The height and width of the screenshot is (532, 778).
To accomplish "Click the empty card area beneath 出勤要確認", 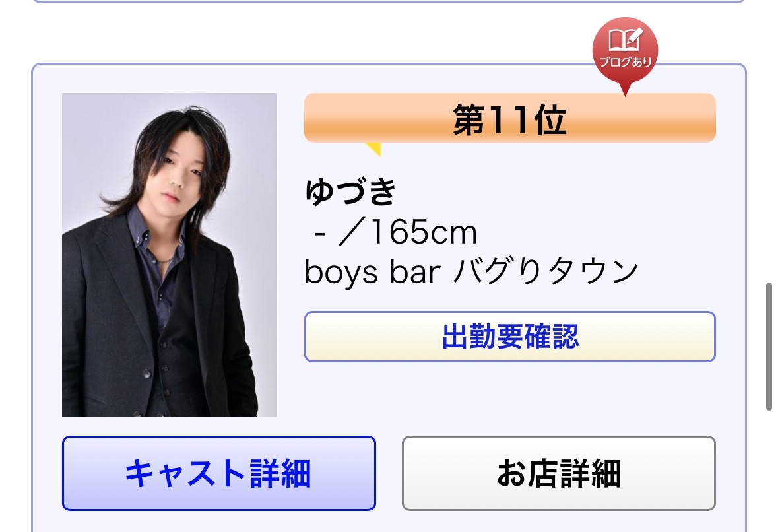I will [x=509, y=397].
